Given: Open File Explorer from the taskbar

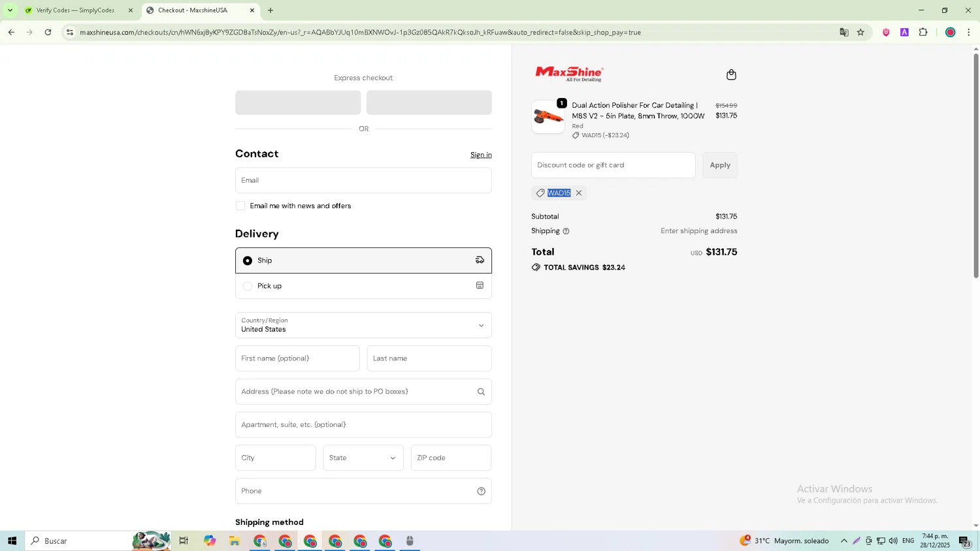Looking at the screenshot, I should (x=235, y=541).
